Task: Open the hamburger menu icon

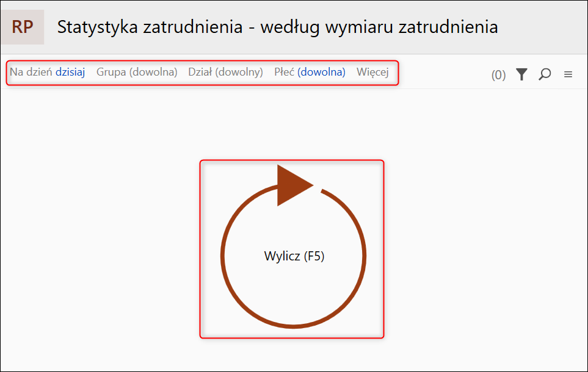Action: pos(568,74)
